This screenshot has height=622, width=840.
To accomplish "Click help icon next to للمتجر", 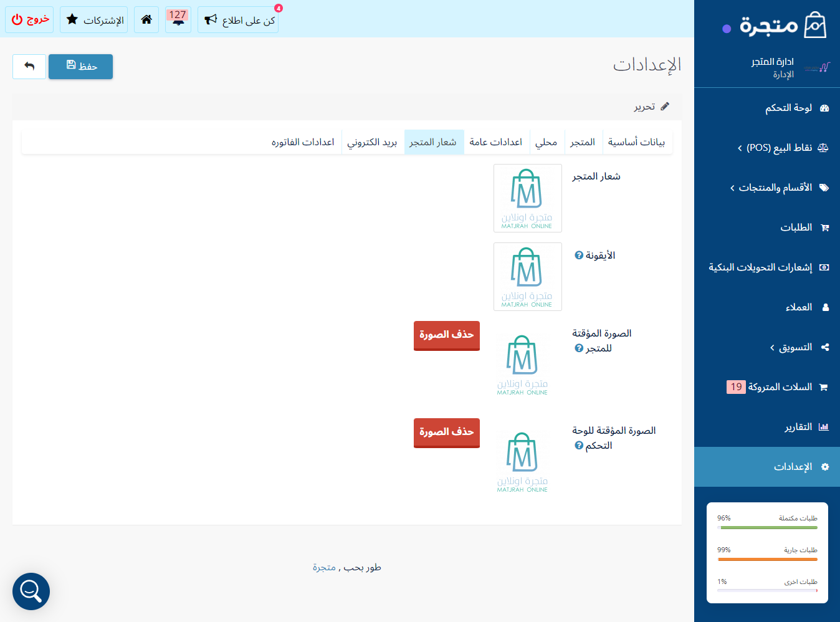I will point(579,348).
